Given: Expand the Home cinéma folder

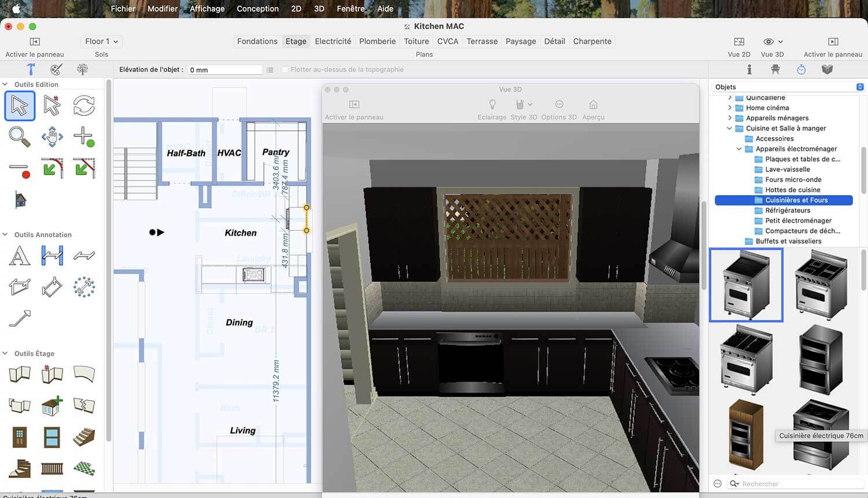Looking at the screenshot, I should pyautogui.click(x=730, y=108).
